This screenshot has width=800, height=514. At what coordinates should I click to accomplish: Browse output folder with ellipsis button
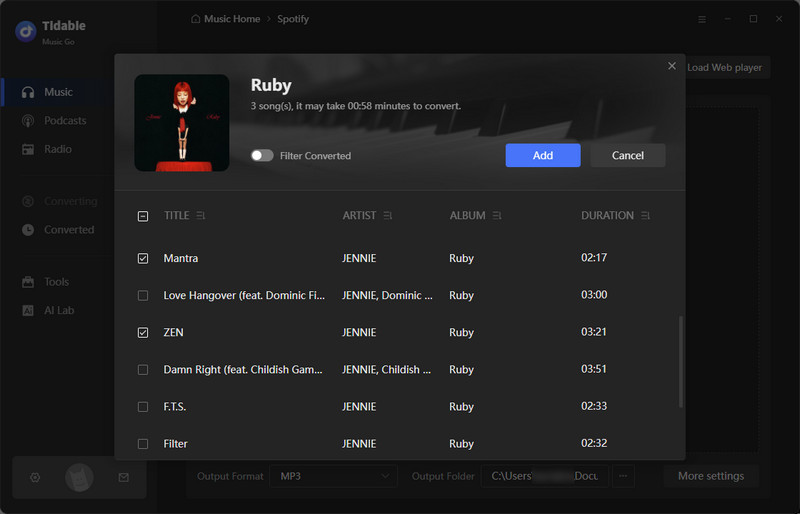pyautogui.click(x=623, y=476)
